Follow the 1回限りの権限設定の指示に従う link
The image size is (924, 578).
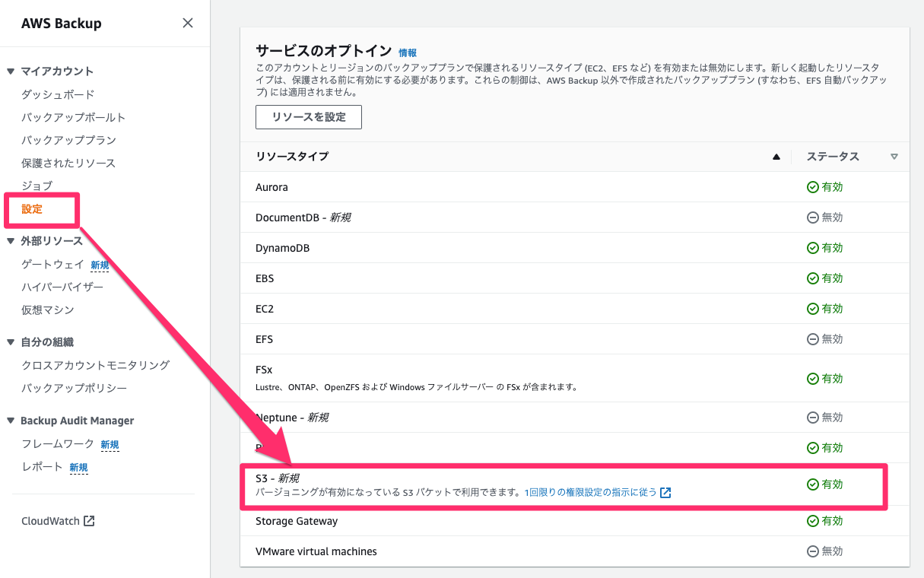(x=599, y=493)
